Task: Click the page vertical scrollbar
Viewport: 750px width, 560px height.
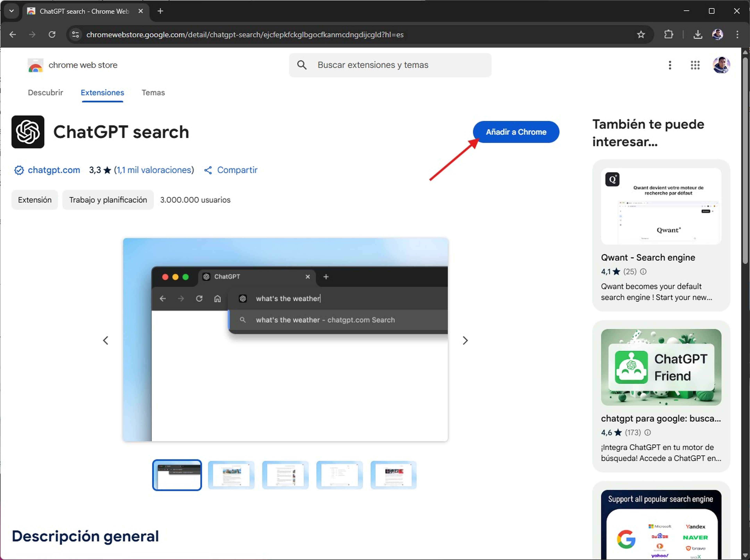Action: pyautogui.click(x=745, y=161)
